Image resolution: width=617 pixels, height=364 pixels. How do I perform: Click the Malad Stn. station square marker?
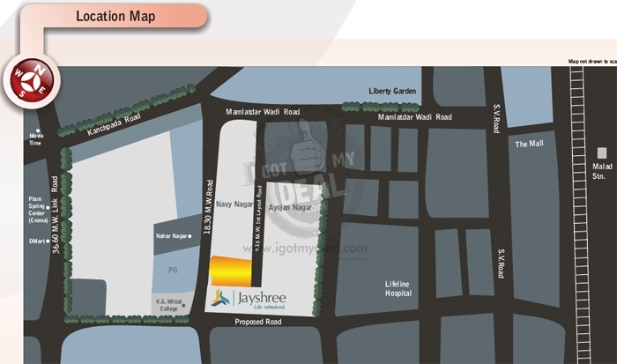[x=601, y=152]
